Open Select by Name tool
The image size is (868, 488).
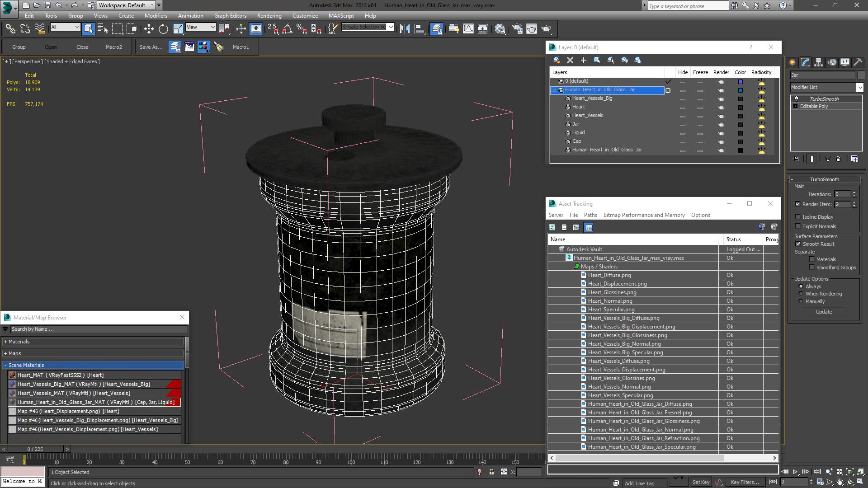click(x=103, y=29)
